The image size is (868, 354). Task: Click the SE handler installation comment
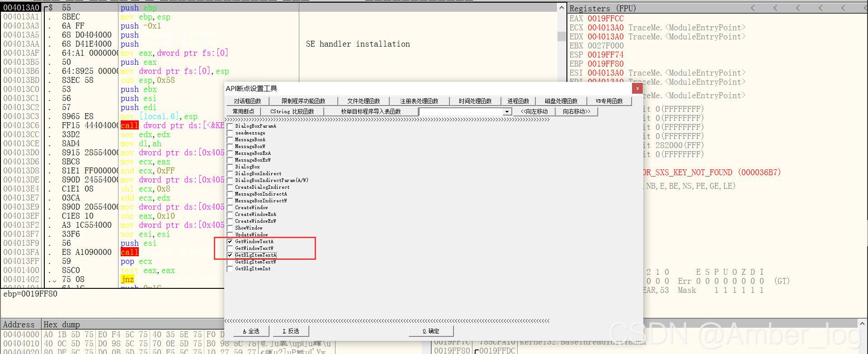pyautogui.click(x=358, y=44)
